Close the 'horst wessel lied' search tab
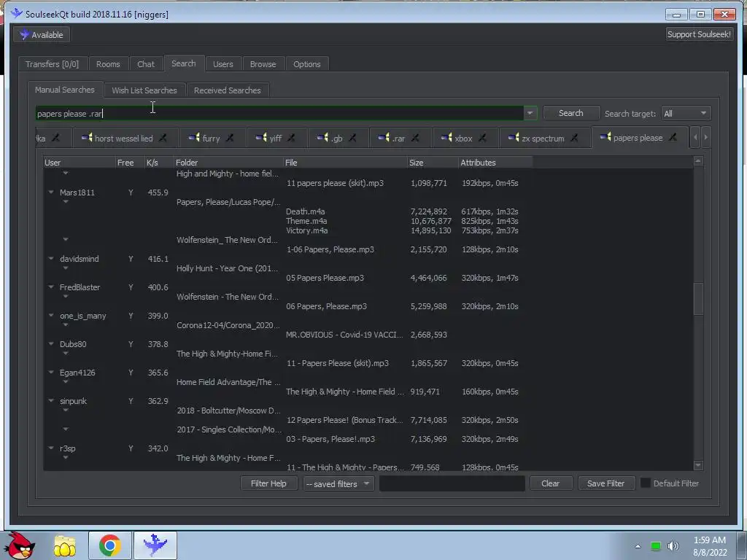 [x=163, y=138]
